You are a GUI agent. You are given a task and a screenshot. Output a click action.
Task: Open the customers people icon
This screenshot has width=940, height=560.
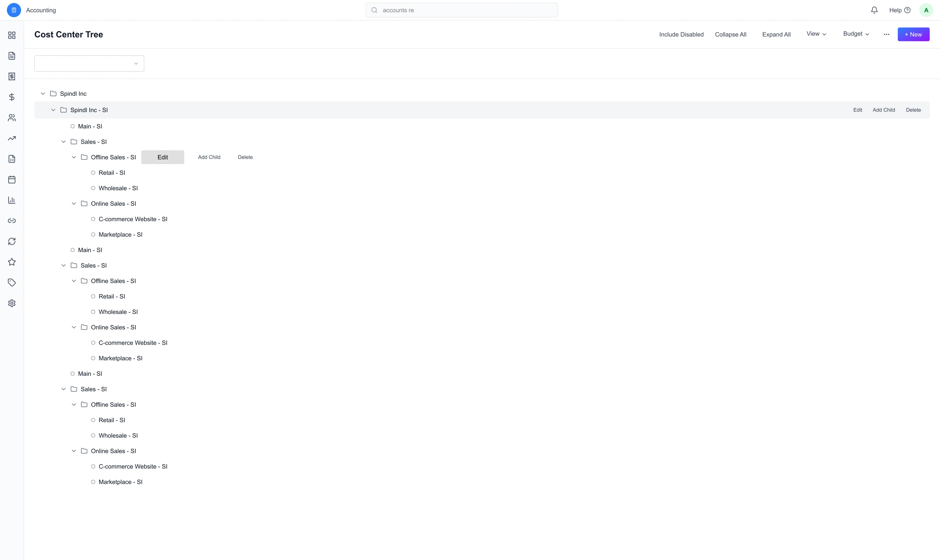12,117
